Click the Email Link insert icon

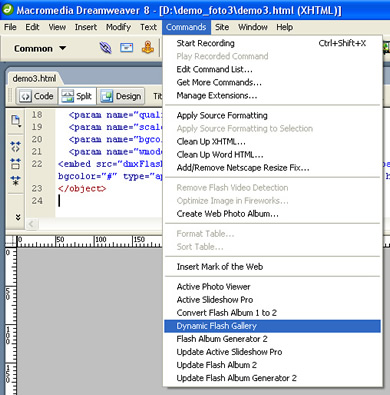(127, 48)
